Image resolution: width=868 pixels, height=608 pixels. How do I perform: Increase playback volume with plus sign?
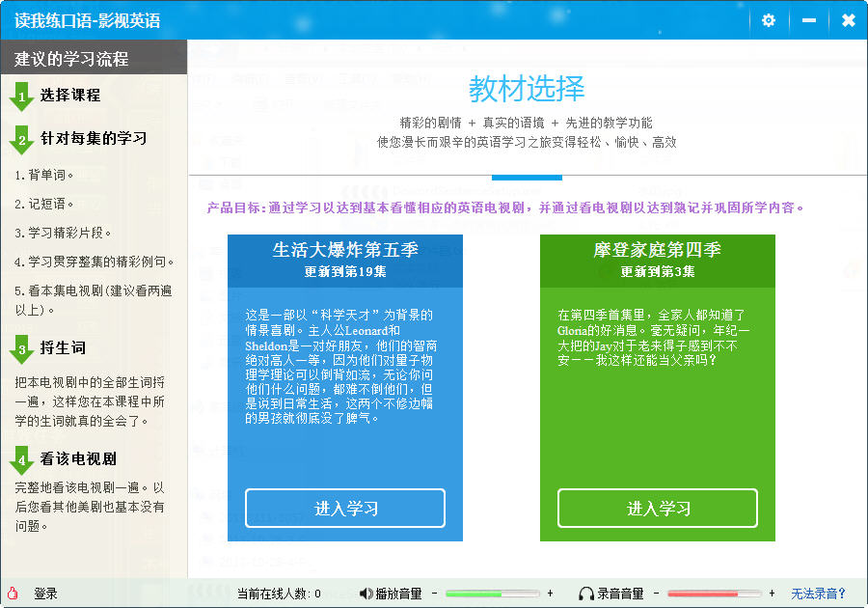point(550,594)
